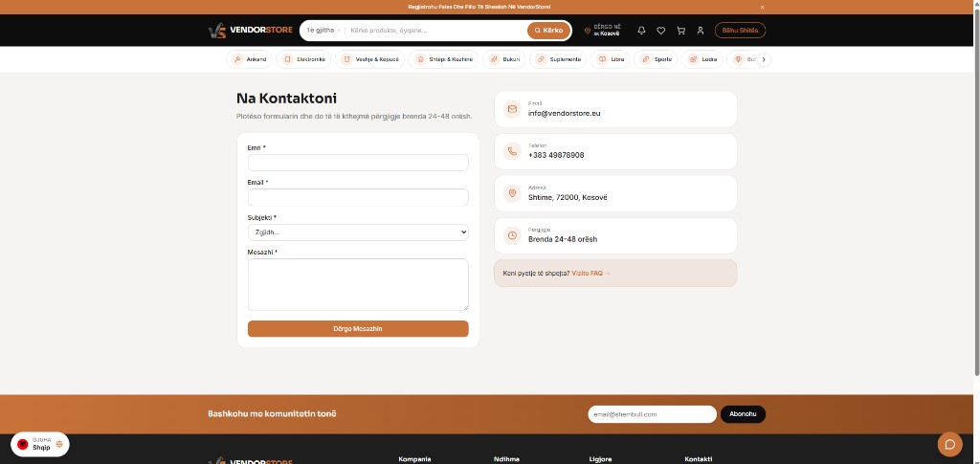Open the user account icon
The width and height of the screenshot is (980, 464).
coord(700,30)
